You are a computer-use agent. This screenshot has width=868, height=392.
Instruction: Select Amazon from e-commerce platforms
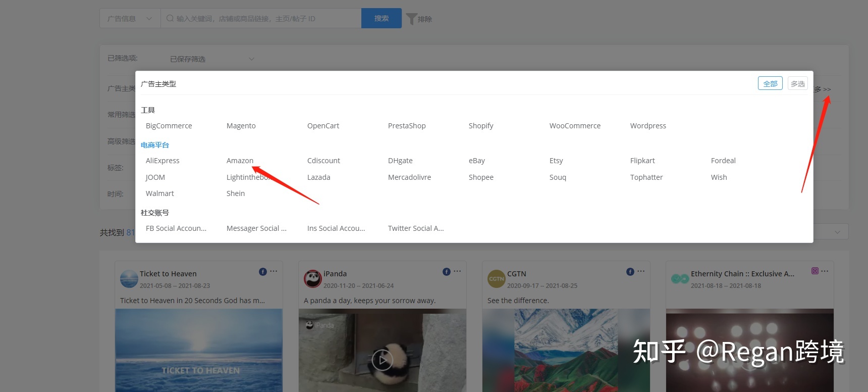(240, 161)
